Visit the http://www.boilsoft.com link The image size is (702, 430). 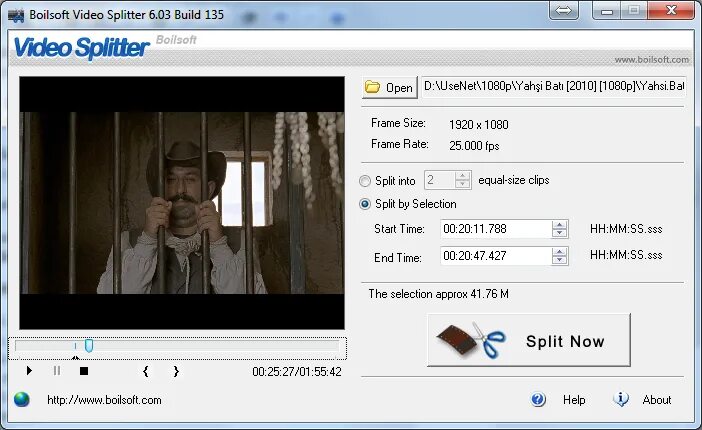click(x=104, y=400)
